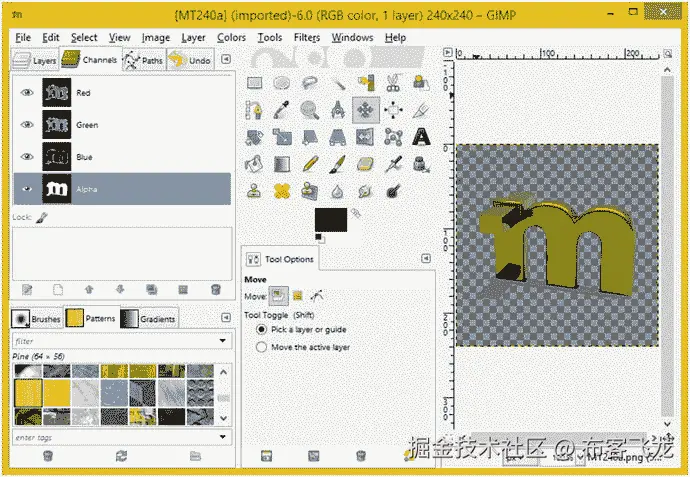Hide the Green channel eye

pos(27,125)
